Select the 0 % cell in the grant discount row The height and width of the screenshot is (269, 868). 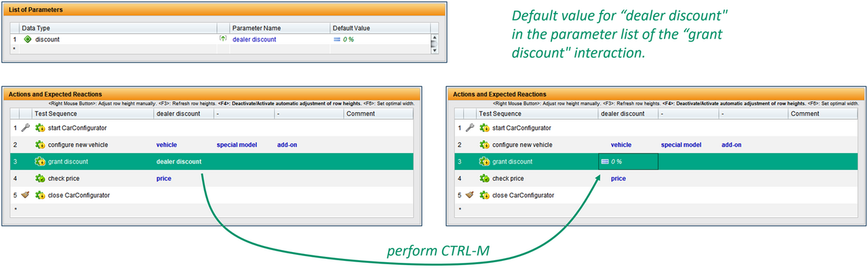pyautogui.click(x=628, y=162)
